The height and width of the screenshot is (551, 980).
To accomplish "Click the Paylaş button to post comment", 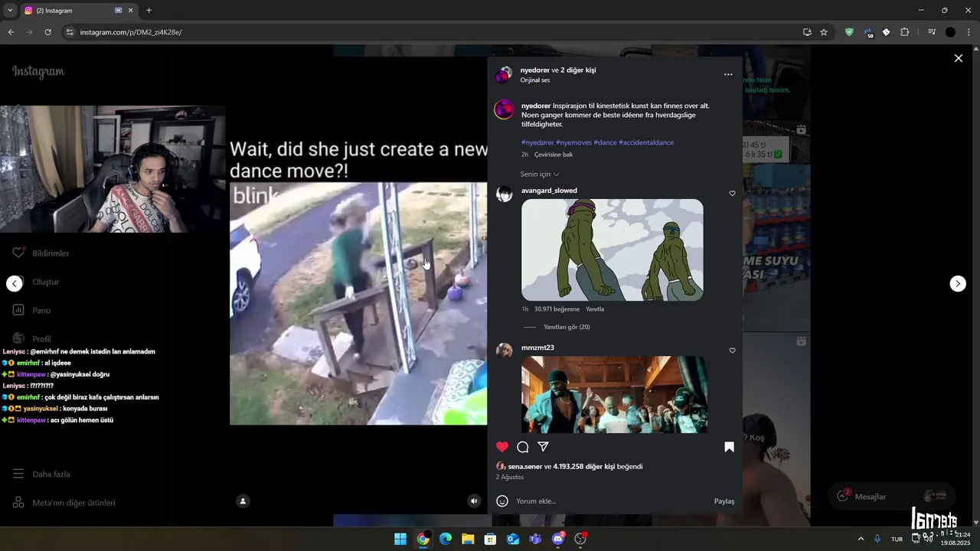I will [x=724, y=501].
